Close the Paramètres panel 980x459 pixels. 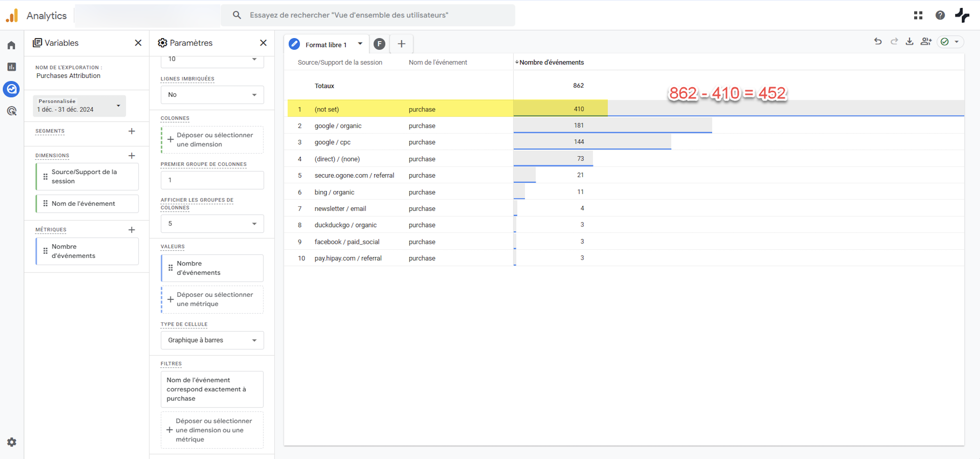tap(263, 43)
